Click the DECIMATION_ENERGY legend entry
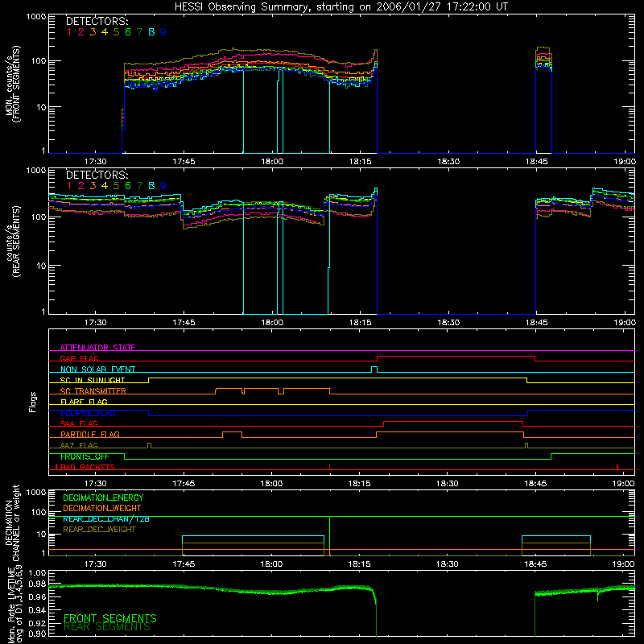Image resolution: width=644 pixels, height=644 pixels. [103, 497]
